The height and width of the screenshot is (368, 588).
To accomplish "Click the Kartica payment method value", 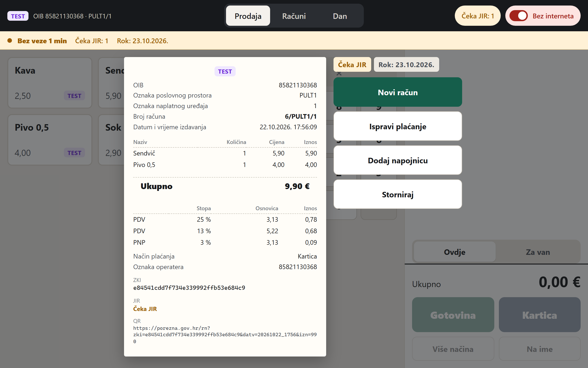I will tap(307, 256).
